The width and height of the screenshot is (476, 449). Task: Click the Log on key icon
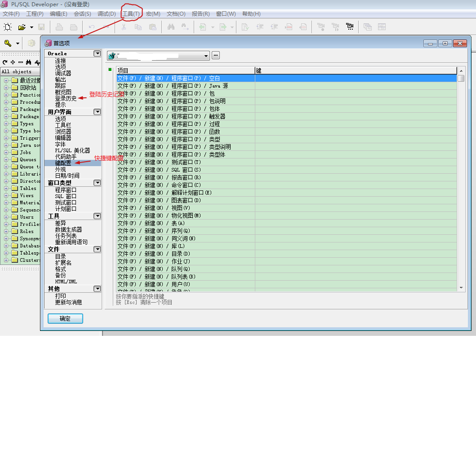tap(8, 44)
